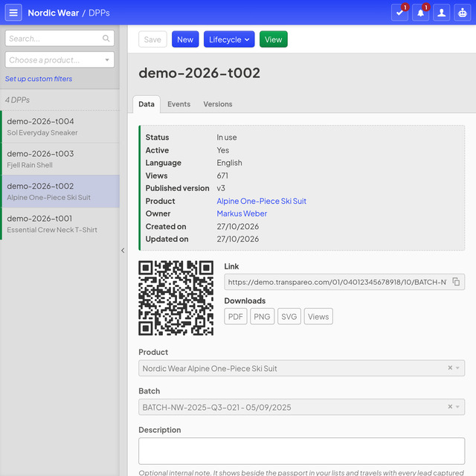This screenshot has height=476, width=476.
Task: Open the Alpine One-Piece Ski Suit product link
Action: tap(261, 201)
